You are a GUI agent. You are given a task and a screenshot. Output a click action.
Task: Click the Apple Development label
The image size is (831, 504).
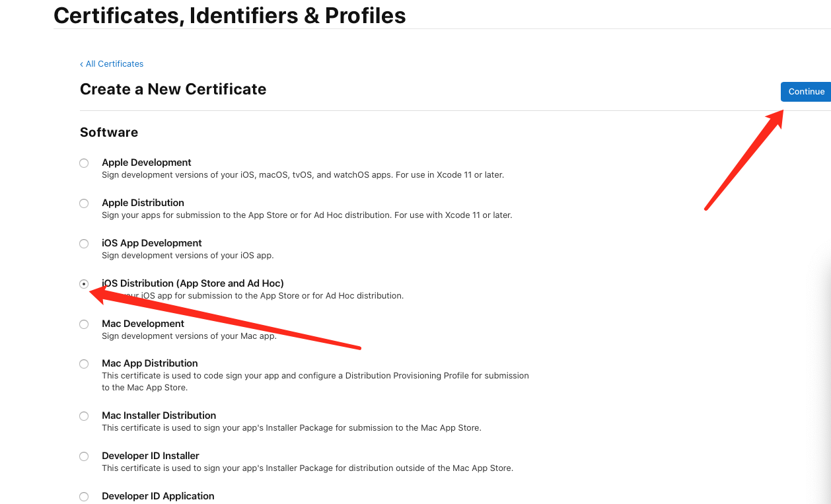click(147, 162)
